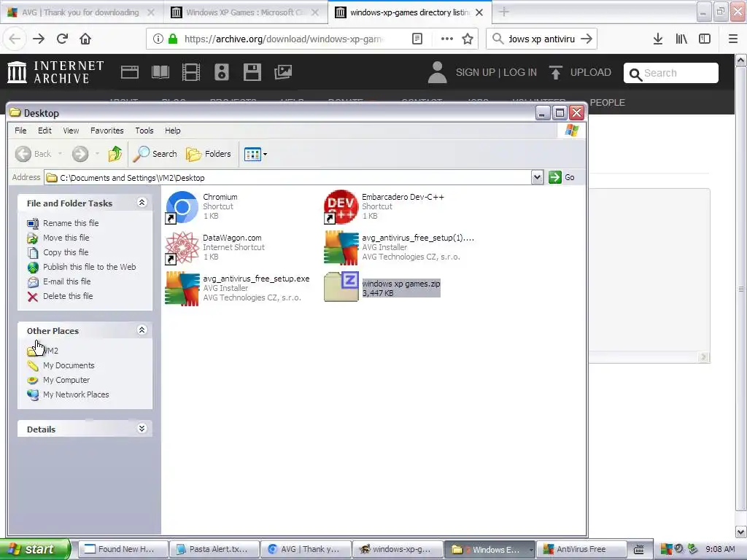Bookmark this page with the star icon
747x560 pixels.
coord(468,39)
